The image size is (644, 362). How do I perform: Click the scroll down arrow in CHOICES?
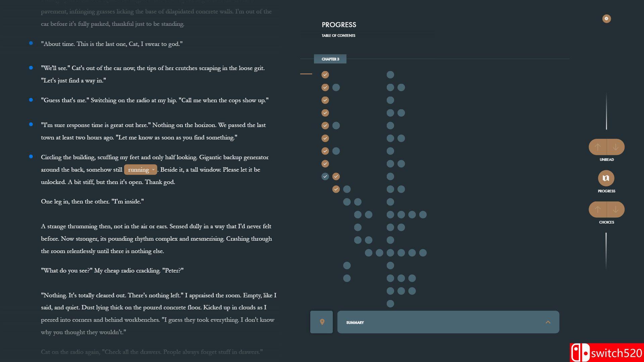point(615,209)
